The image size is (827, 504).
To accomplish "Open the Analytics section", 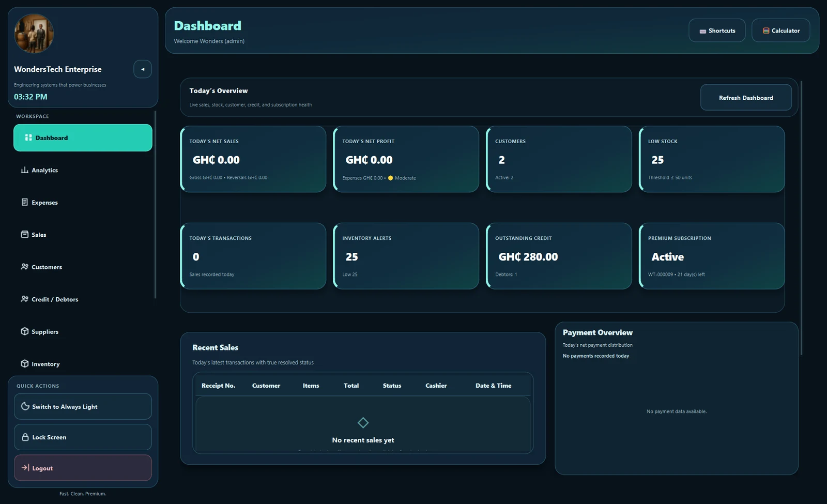I will click(83, 170).
